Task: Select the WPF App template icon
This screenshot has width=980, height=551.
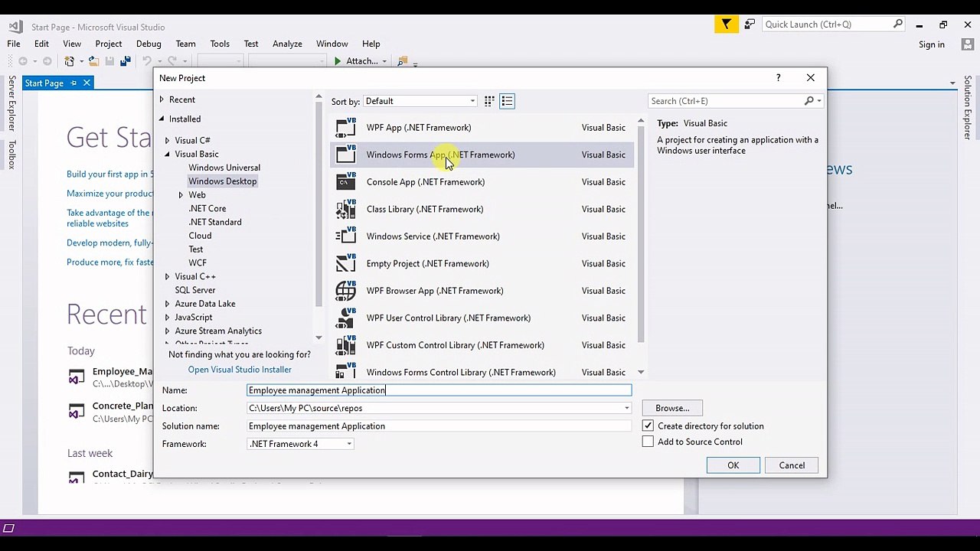Action: coord(346,127)
